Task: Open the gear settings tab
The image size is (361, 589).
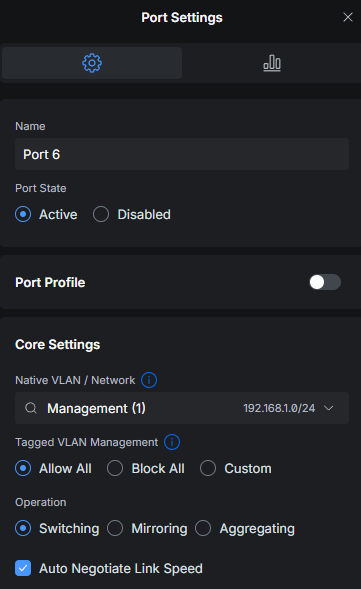Action: (92, 63)
